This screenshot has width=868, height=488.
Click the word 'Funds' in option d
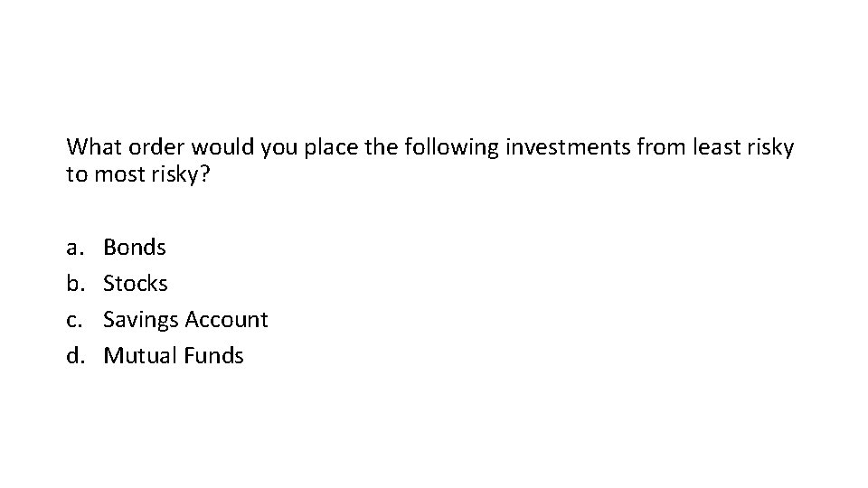(217, 355)
